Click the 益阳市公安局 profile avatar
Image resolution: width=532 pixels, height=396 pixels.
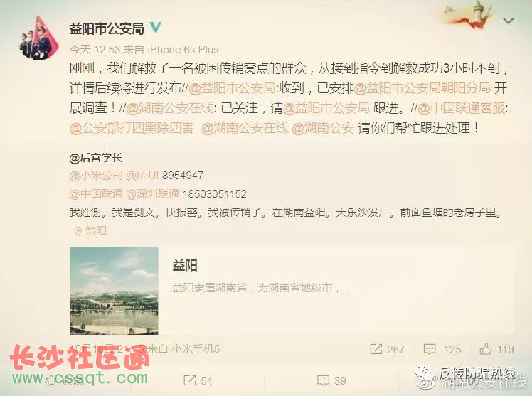[38, 39]
